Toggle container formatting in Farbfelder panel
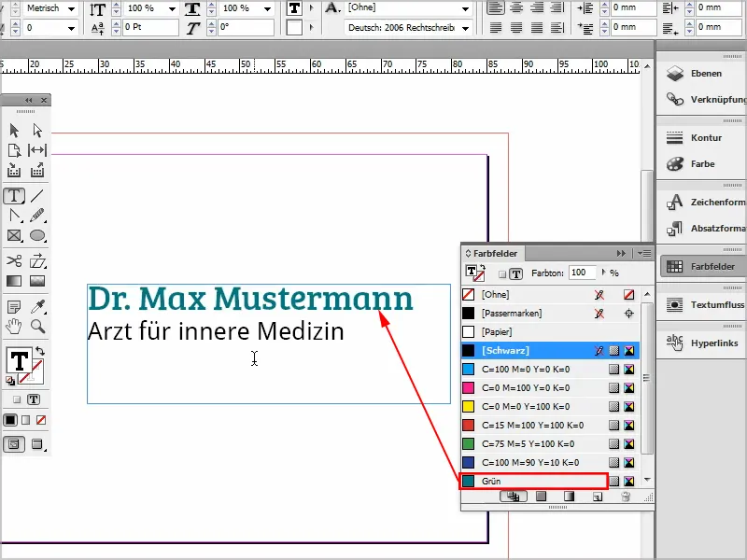 click(x=502, y=274)
